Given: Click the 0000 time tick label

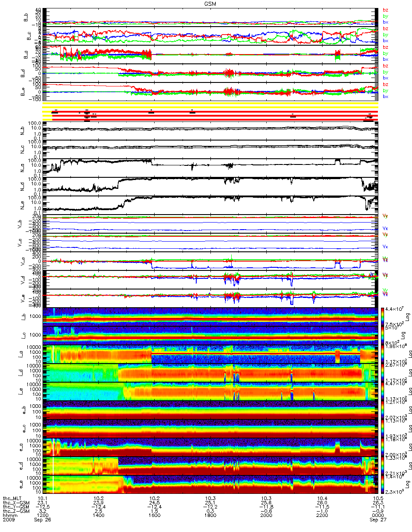Looking at the screenshot, I should [x=377, y=516].
